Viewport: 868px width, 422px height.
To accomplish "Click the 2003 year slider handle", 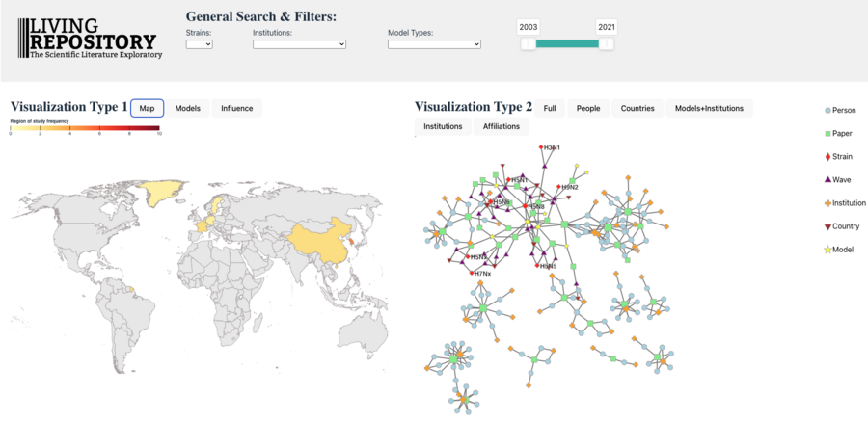I will coord(529,43).
